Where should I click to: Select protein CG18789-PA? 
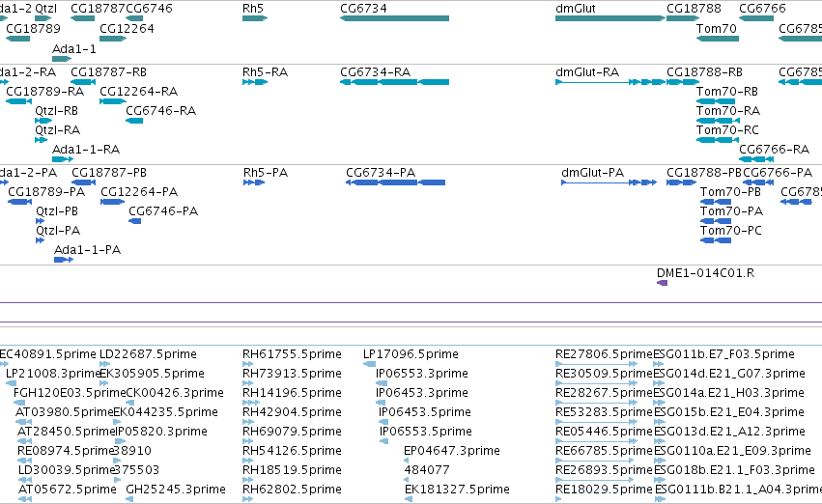pos(46,192)
